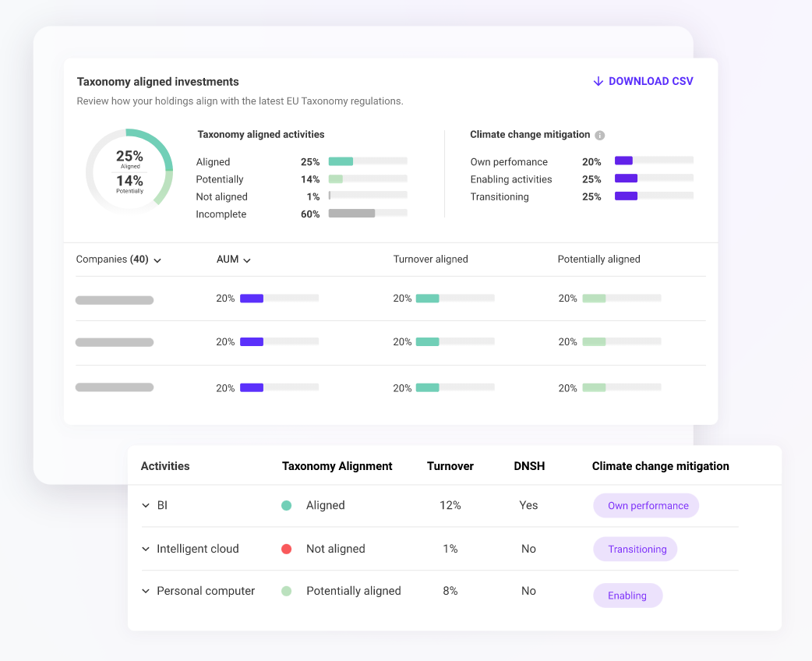Viewport: 812px width, 661px height.
Task: Open the Climate change mitigation info icon
Action: pyautogui.click(x=600, y=135)
